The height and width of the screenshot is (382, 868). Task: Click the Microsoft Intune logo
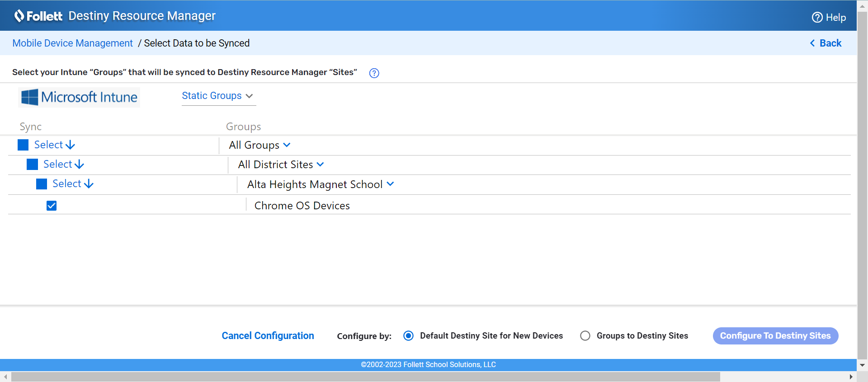point(79,97)
